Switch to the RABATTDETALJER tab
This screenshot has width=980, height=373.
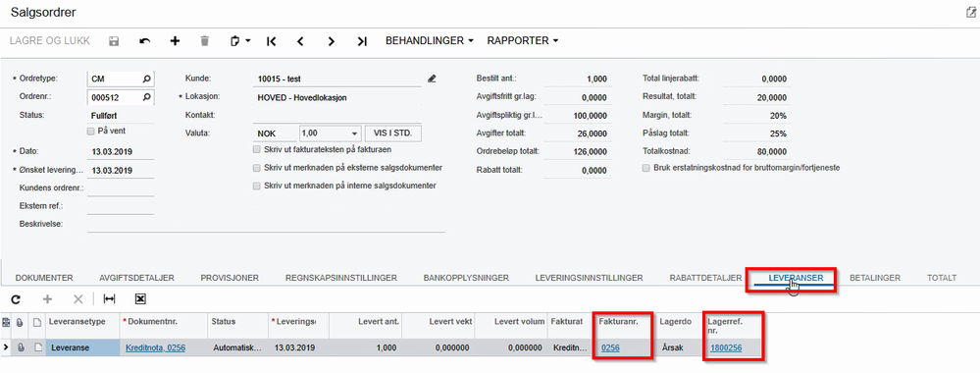point(705,278)
